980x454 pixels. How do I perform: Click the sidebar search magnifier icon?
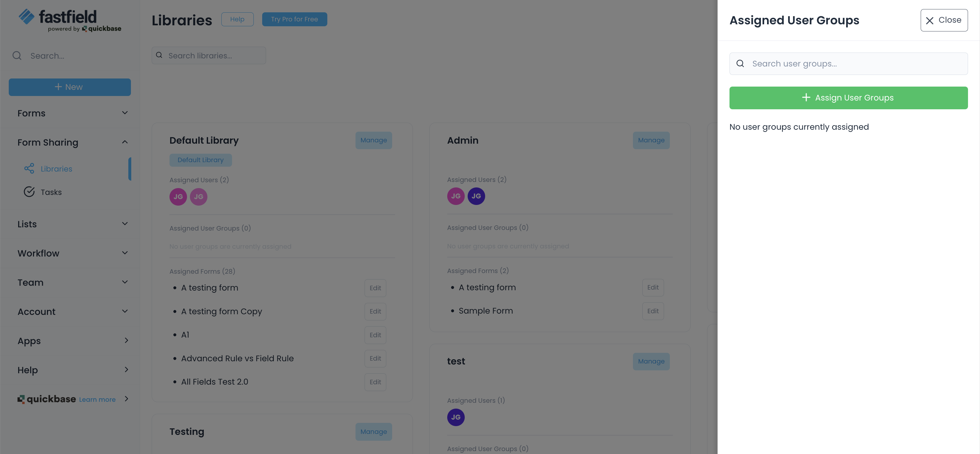coord(17,55)
